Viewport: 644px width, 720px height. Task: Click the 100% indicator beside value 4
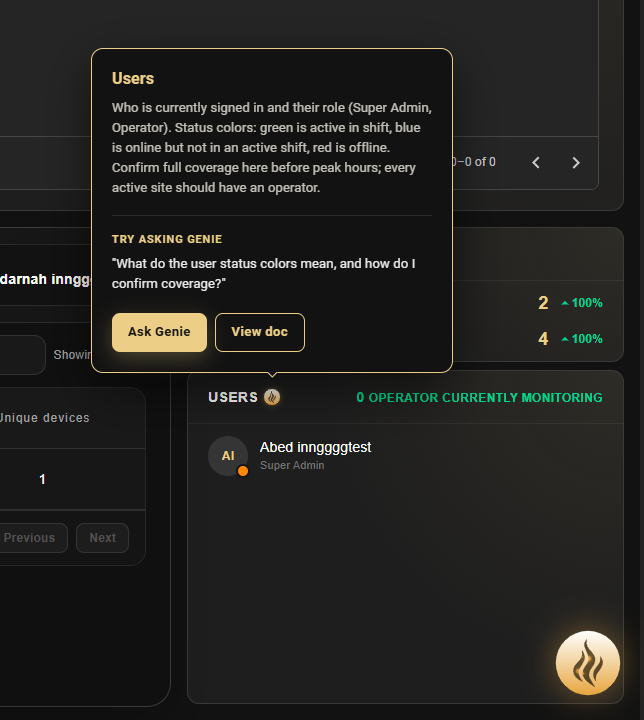point(582,339)
